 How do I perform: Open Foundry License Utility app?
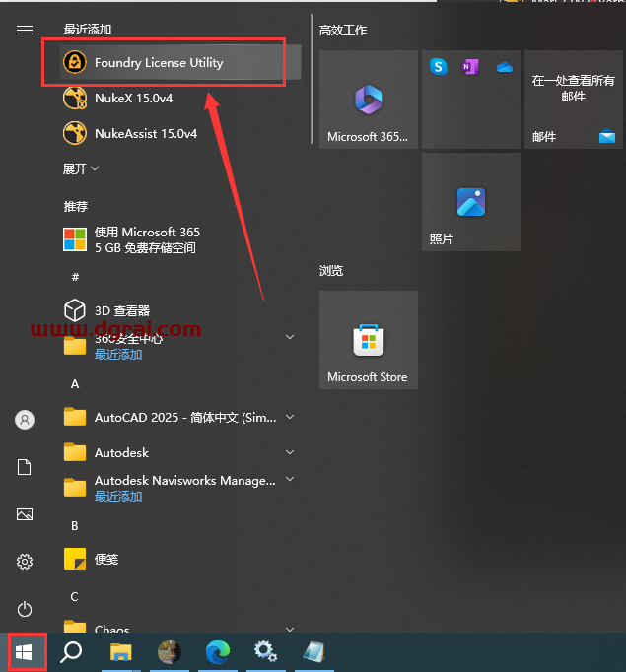(180, 63)
